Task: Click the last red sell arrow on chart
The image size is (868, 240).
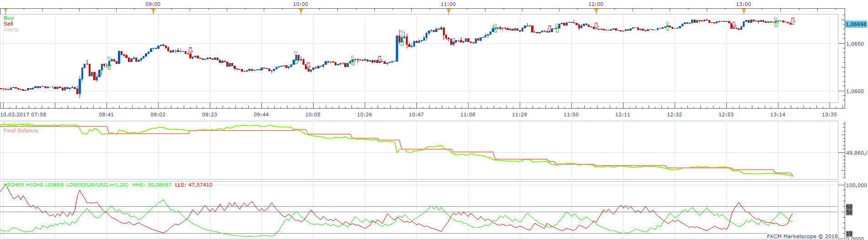Action: [793, 21]
